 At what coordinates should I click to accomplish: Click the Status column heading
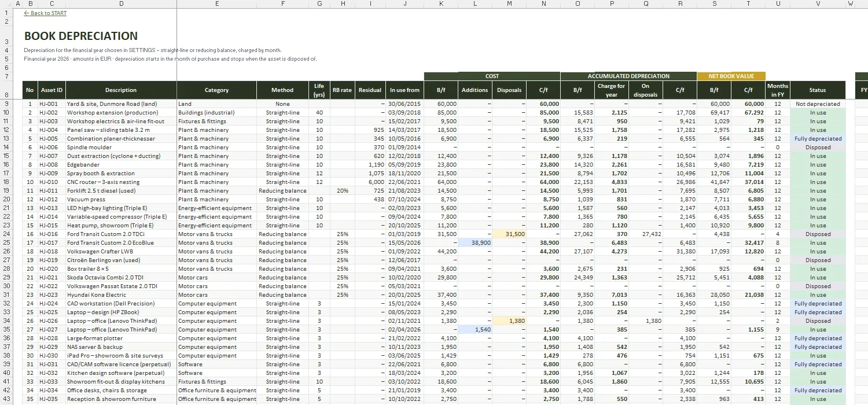[x=818, y=90]
